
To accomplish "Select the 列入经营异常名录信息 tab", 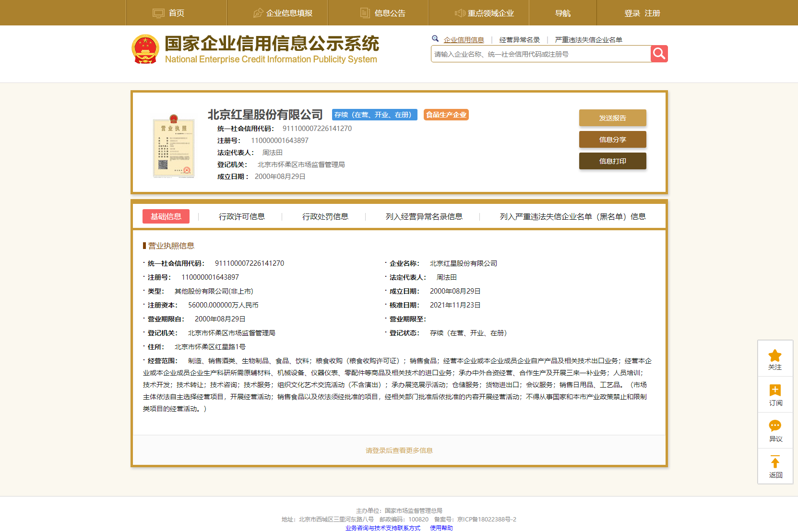I will (424, 216).
